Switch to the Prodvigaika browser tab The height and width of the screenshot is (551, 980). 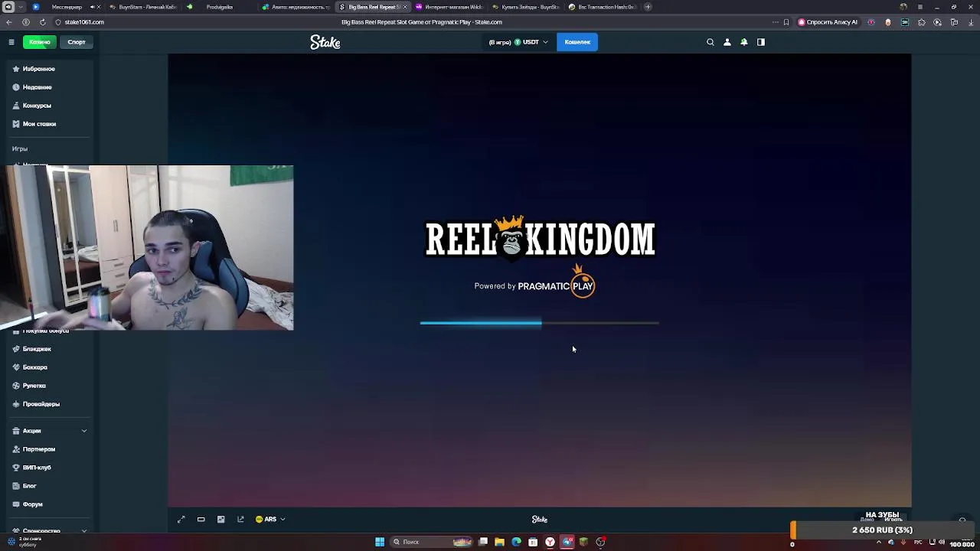click(218, 7)
